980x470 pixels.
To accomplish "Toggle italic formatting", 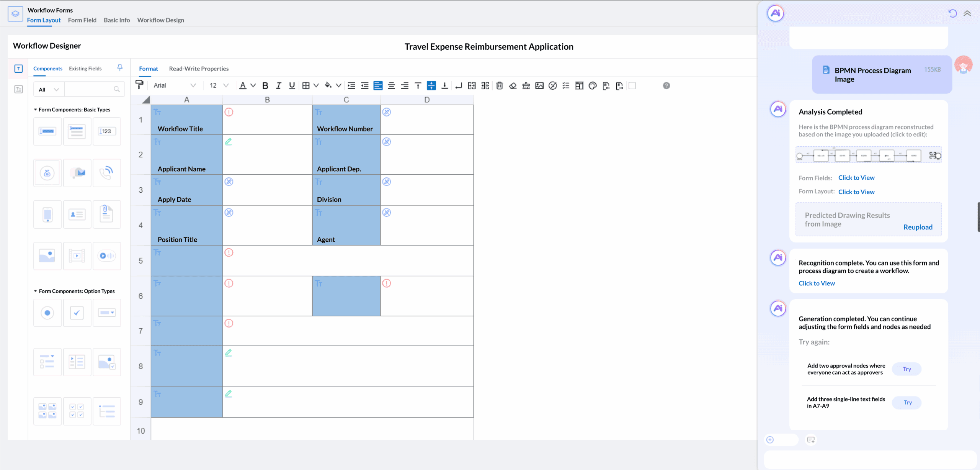I will [x=278, y=85].
